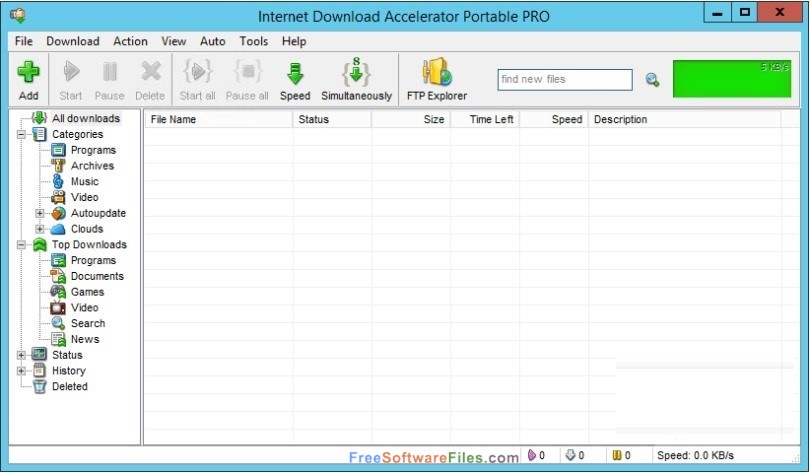Select Video under Categories
The image size is (810, 473).
click(85, 197)
